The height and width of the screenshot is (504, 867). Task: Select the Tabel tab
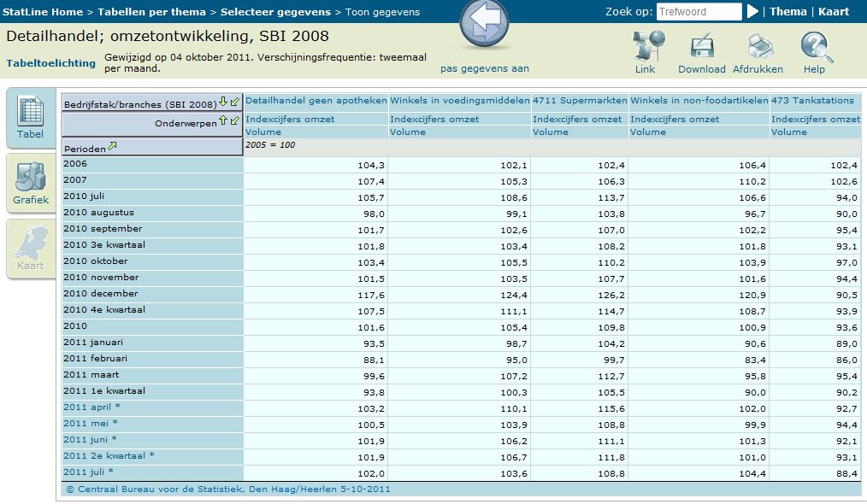(x=31, y=119)
